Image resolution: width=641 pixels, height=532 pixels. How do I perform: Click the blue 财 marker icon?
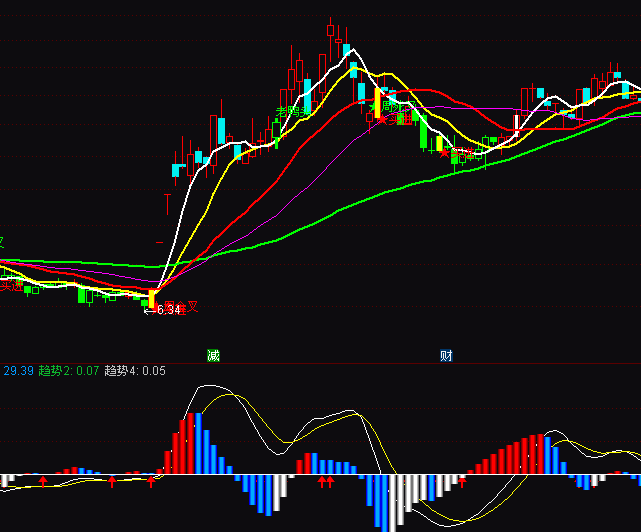coord(446,355)
